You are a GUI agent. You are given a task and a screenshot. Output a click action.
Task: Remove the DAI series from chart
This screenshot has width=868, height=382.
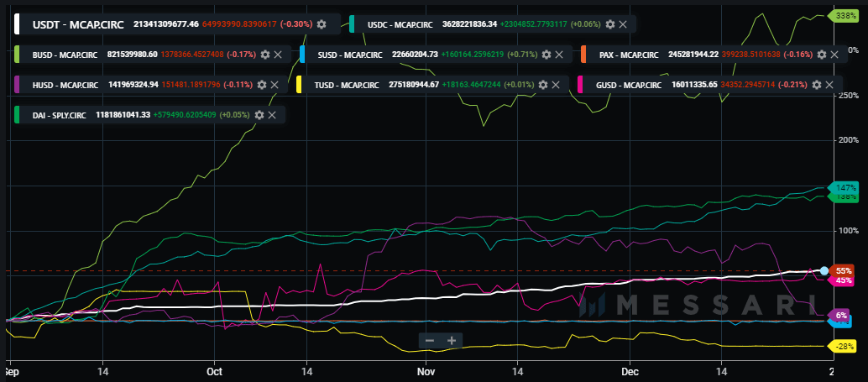click(x=274, y=114)
